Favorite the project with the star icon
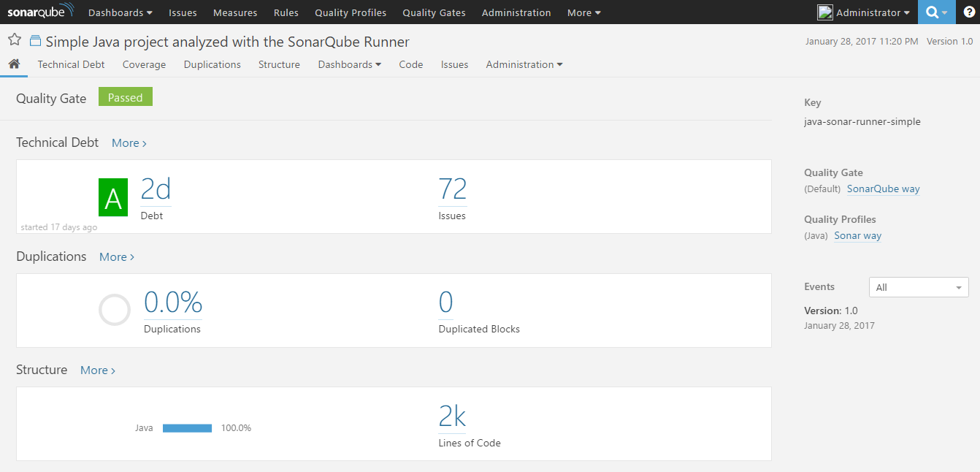The image size is (980, 472). [x=15, y=40]
